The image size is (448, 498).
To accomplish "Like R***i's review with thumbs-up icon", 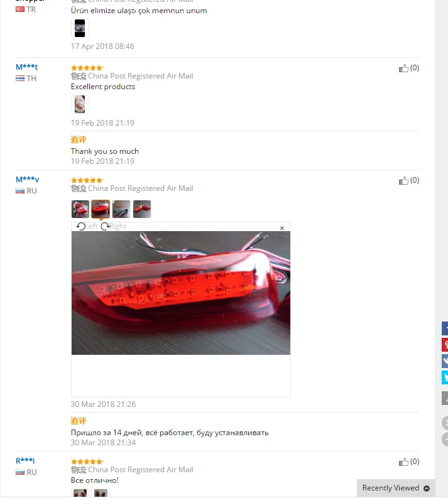I will click(x=403, y=462).
